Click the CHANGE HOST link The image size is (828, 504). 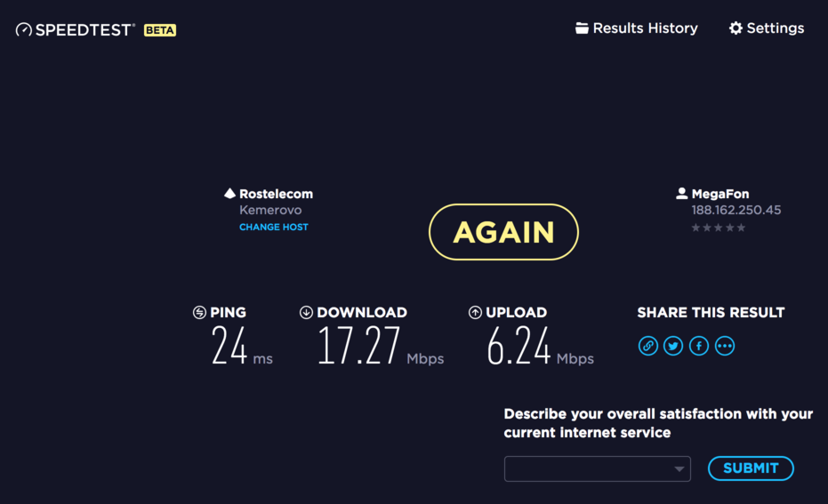coord(274,227)
